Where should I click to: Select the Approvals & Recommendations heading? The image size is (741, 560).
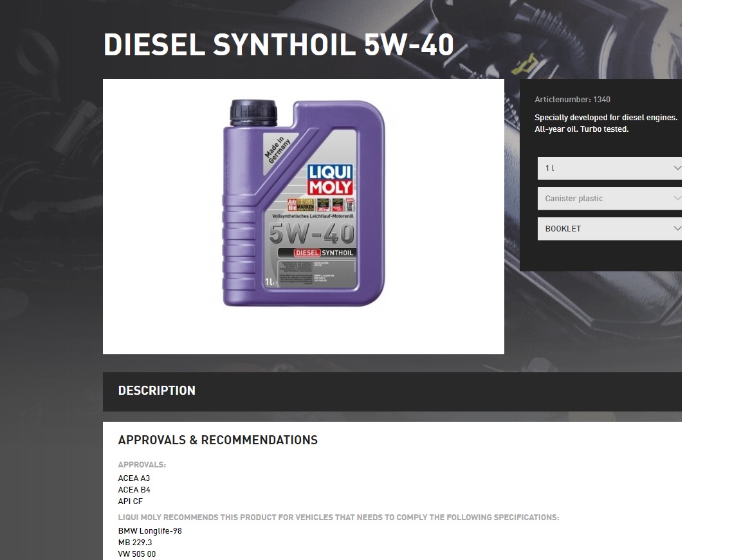[218, 440]
